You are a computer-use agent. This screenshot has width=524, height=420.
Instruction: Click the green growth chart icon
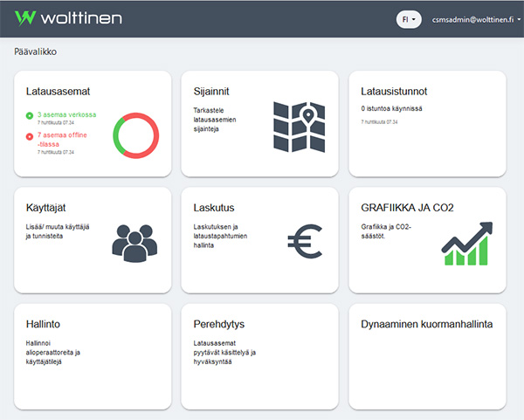tap(466, 243)
